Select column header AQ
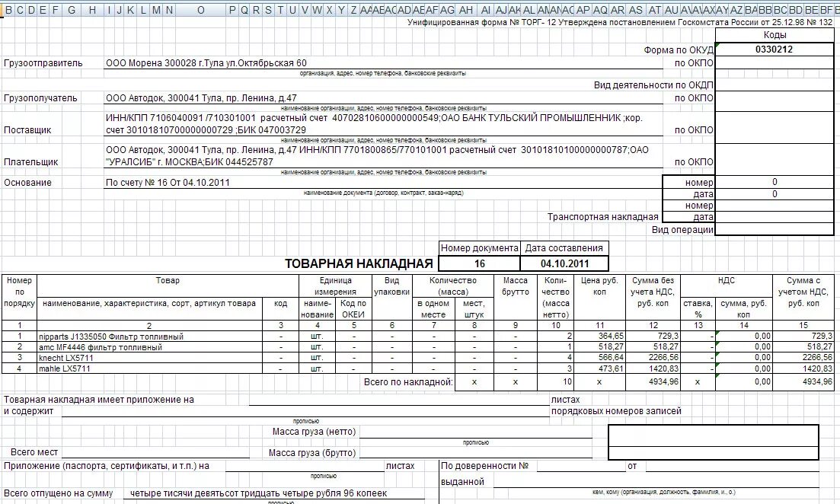Screen dimensions: 840x504 pos(601,10)
